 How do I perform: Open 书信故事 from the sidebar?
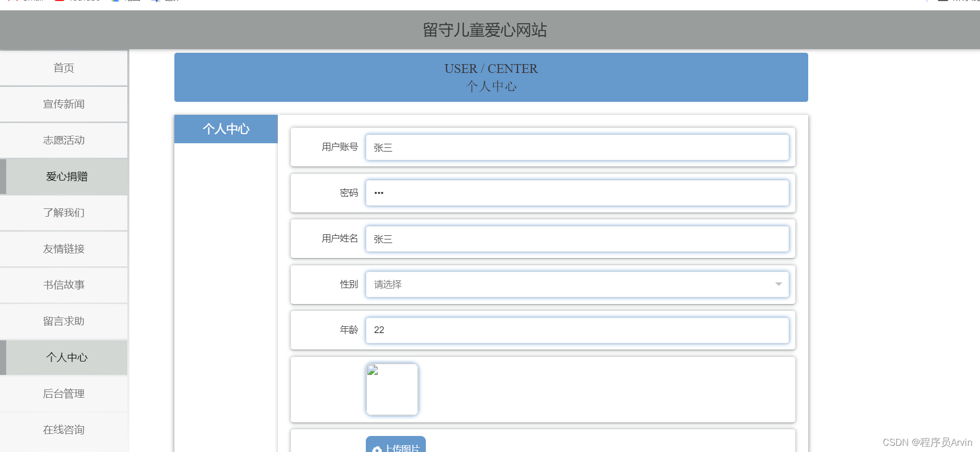64,285
